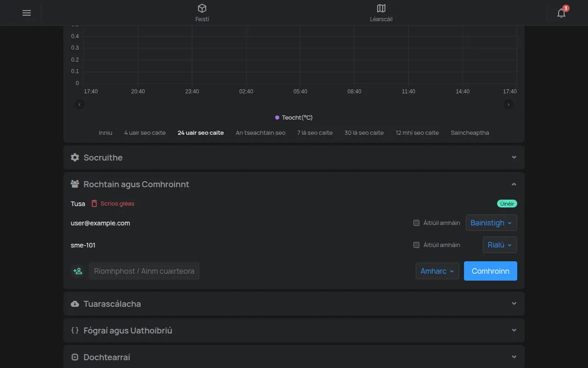Click the chart's previous-period arrow
Screen dimensions: 588x368
coord(79,104)
